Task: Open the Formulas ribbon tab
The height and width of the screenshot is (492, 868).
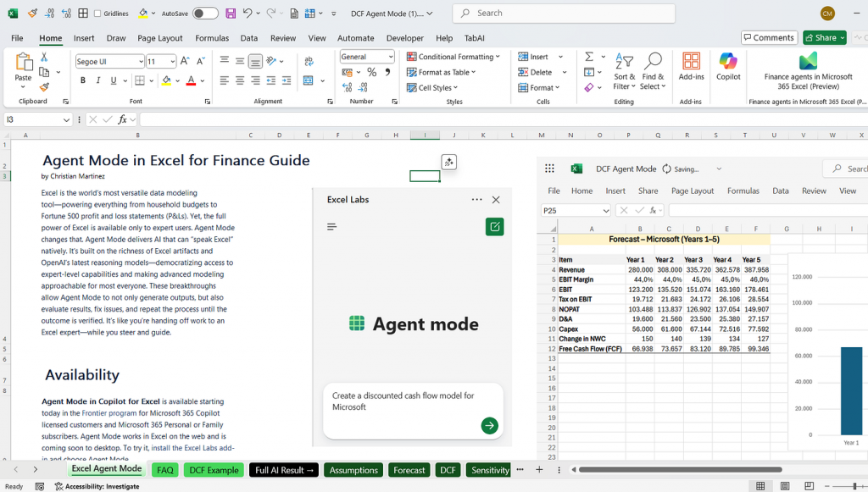Action: 212,38
